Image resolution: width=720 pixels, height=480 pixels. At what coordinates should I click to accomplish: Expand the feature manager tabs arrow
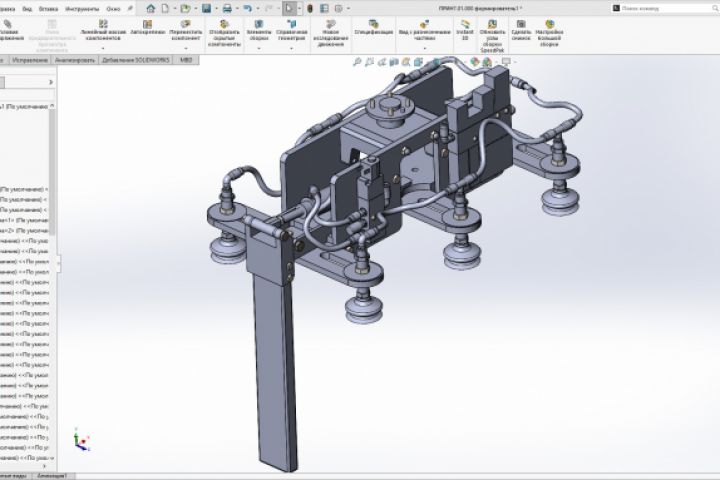(x=51, y=82)
